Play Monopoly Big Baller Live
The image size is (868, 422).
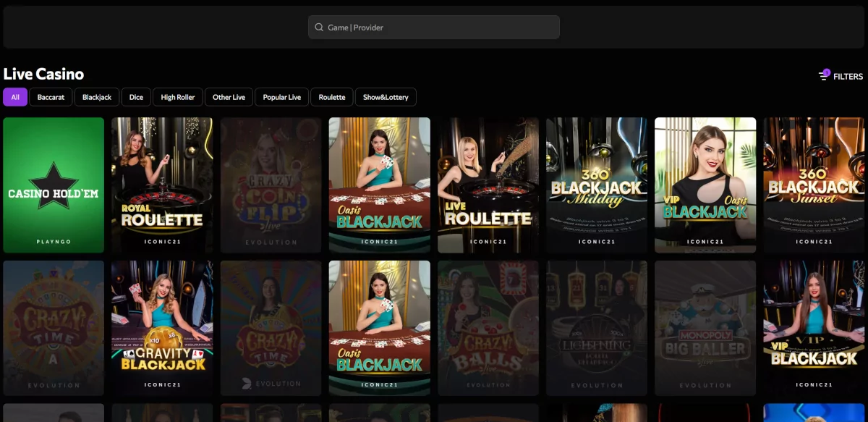(705, 328)
